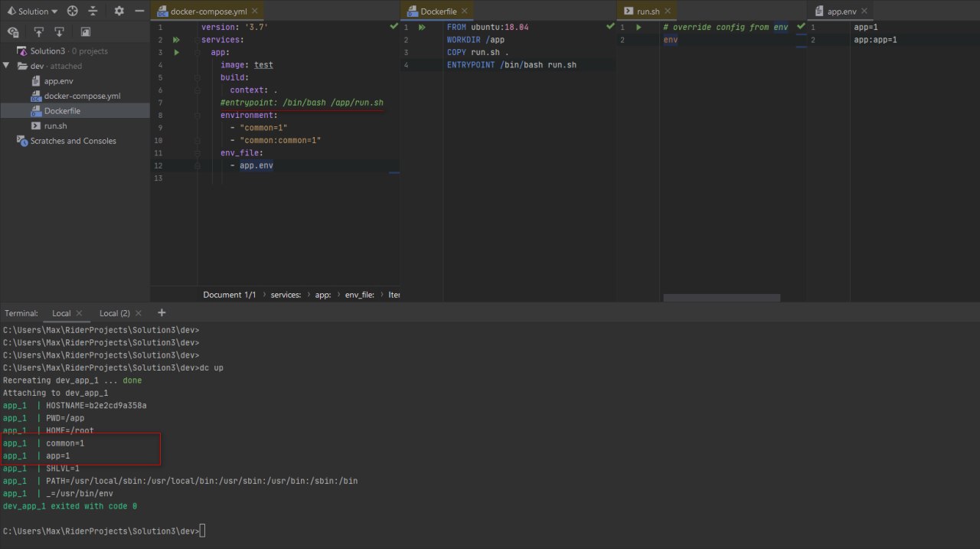The height and width of the screenshot is (549, 980).
Task: Click run-all double arrow beside services line
Action: [176, 40]
